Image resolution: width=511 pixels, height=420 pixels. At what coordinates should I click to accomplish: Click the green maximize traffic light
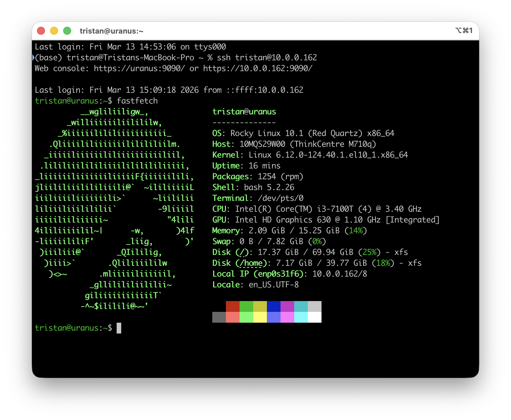click(67, 30)
